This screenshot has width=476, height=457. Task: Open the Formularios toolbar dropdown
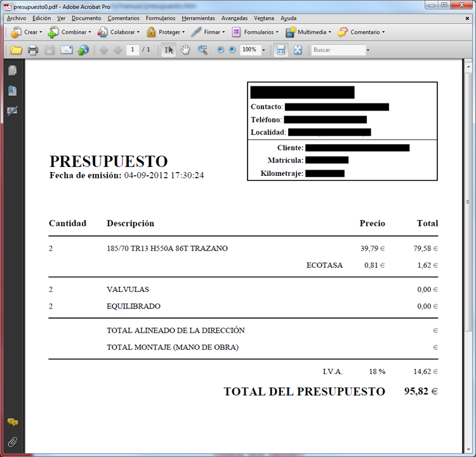tap(255, 32)
